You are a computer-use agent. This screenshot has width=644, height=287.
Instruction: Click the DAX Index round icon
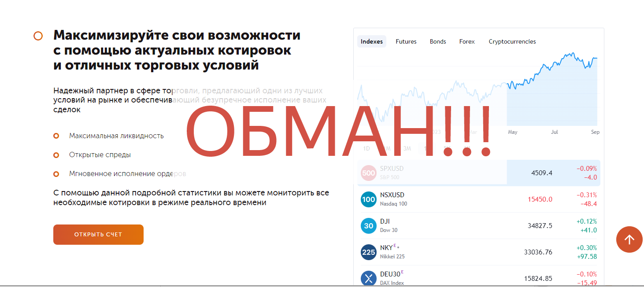(368, 278)
